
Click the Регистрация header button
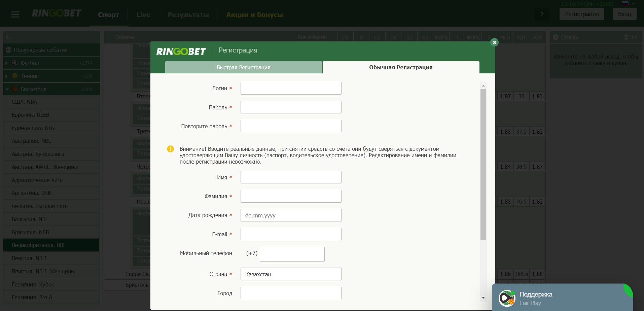[x=582, y=14]
